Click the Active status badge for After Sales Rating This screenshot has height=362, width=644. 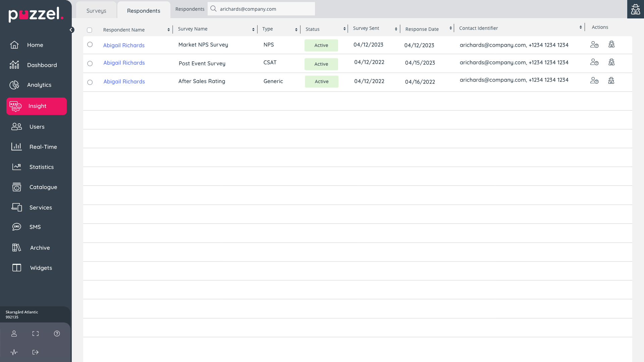(321, 81)
